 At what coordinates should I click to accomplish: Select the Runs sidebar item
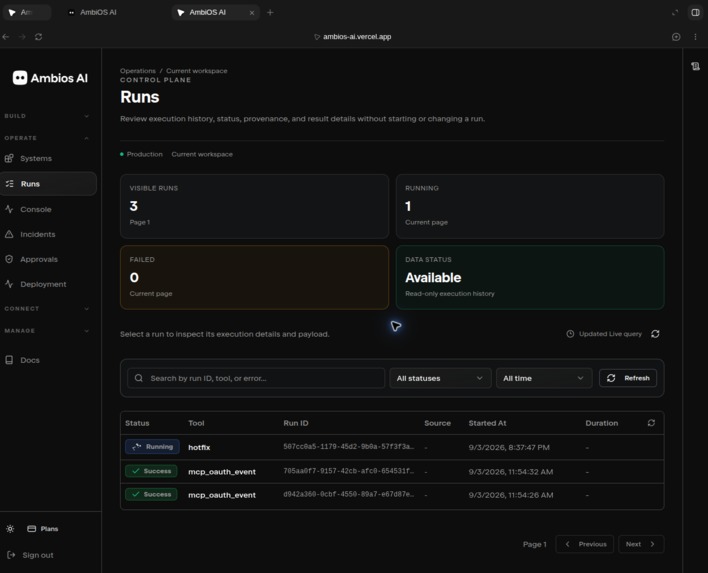pos(48,184)
